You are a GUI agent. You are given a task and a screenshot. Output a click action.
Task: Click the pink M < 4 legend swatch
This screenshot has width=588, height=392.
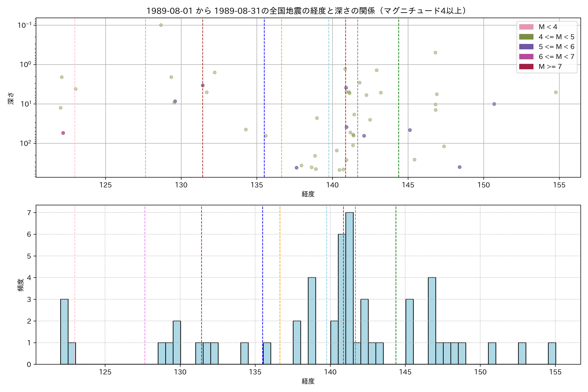pos(526,27)
